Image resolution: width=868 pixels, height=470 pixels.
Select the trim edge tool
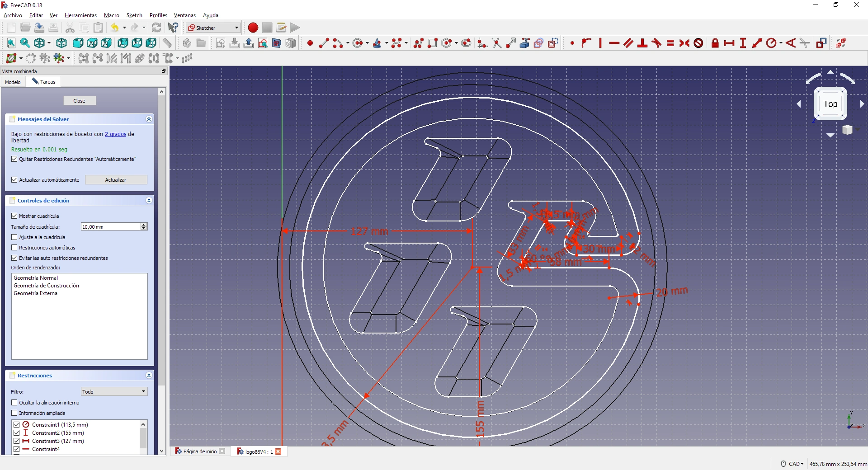497,43
